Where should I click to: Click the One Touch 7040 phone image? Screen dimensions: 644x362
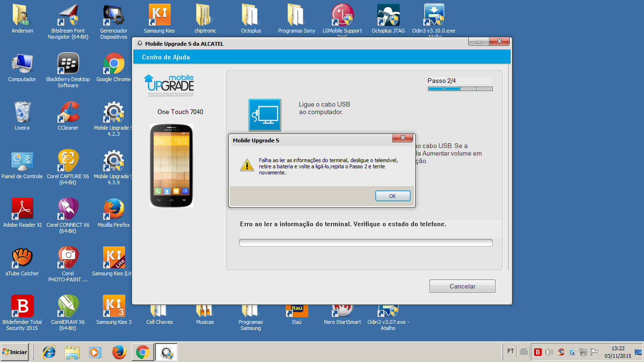(x=172, y=165)
